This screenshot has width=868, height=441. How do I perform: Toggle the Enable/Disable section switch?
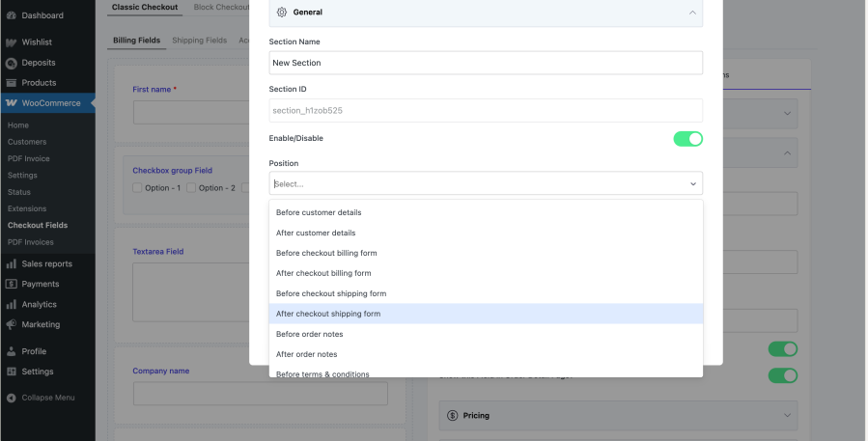[x=687, y=139]
